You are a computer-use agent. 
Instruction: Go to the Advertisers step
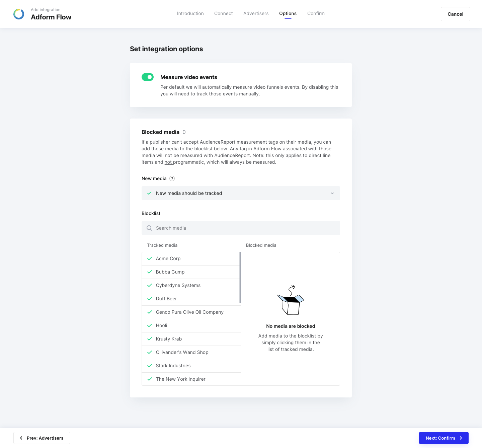pyautogui.click(x=256, y=13)
